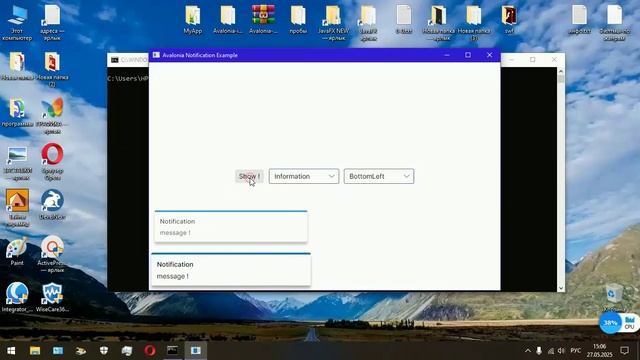Select the Новая папка (3) folder
640x360 pixels.
(474, 23)
